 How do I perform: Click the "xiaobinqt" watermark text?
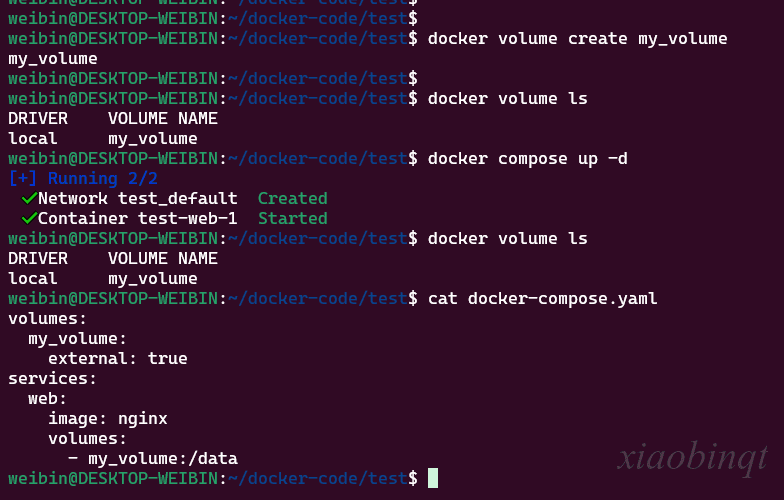(692, 457)
